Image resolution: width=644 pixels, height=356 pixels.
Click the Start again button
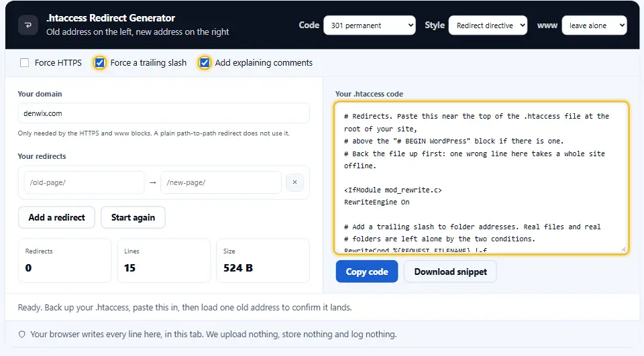pos(133,218)
